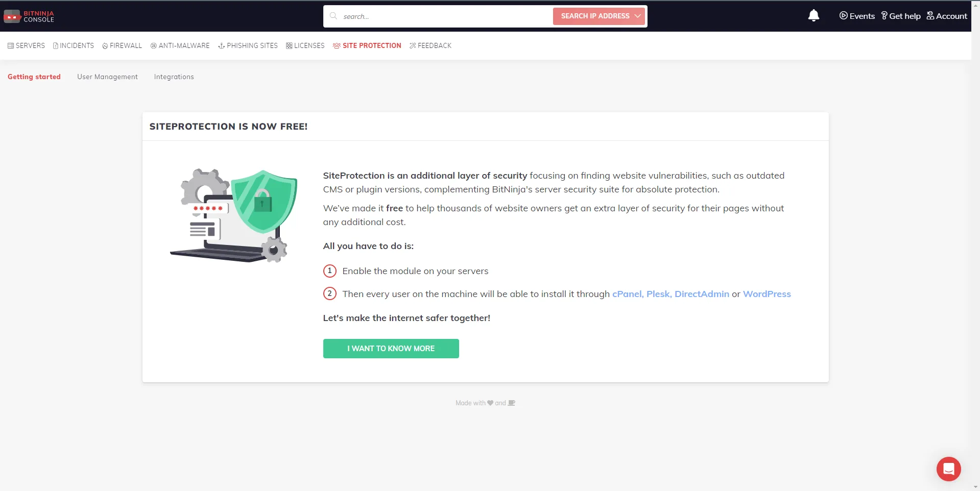
Task: Open Phishing Sites page
Action: pyautogui.click(x=248, y=45)
